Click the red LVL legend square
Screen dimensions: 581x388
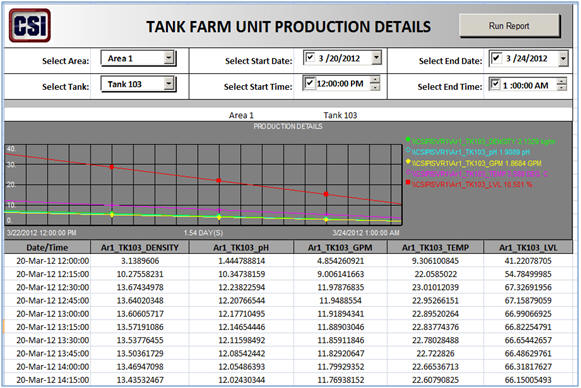408,183
